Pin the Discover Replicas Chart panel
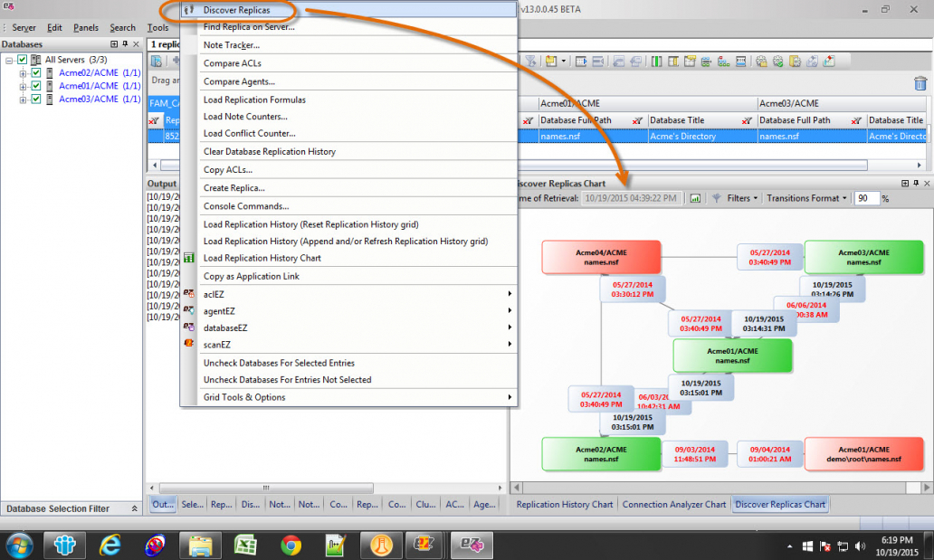Viewport: 934px width, 560px height. pos(916,184)
